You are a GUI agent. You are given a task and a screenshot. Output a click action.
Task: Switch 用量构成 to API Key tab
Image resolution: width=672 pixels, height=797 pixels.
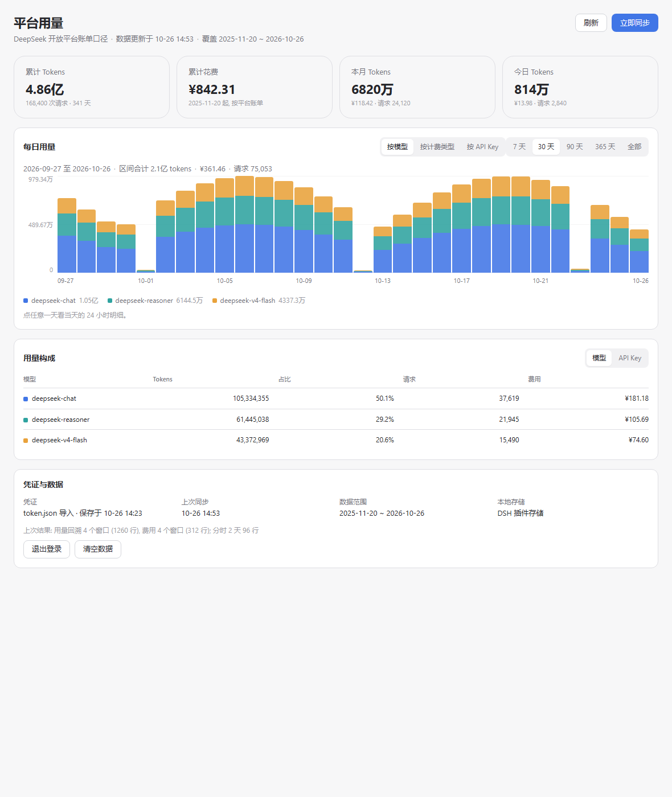(x=630, y=358)
